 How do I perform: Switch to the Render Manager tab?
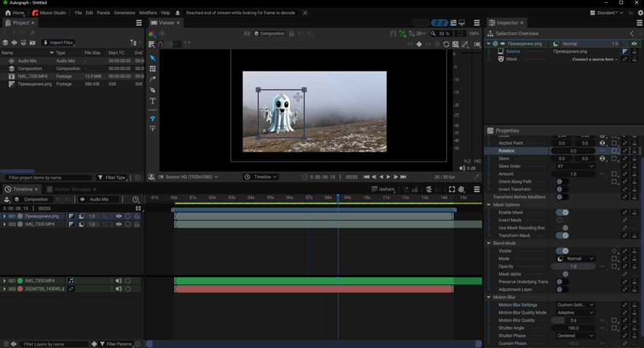pos(72,189)
